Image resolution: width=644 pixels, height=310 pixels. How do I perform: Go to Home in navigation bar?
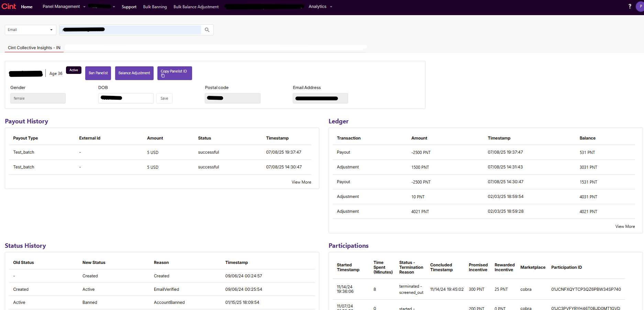27,7
